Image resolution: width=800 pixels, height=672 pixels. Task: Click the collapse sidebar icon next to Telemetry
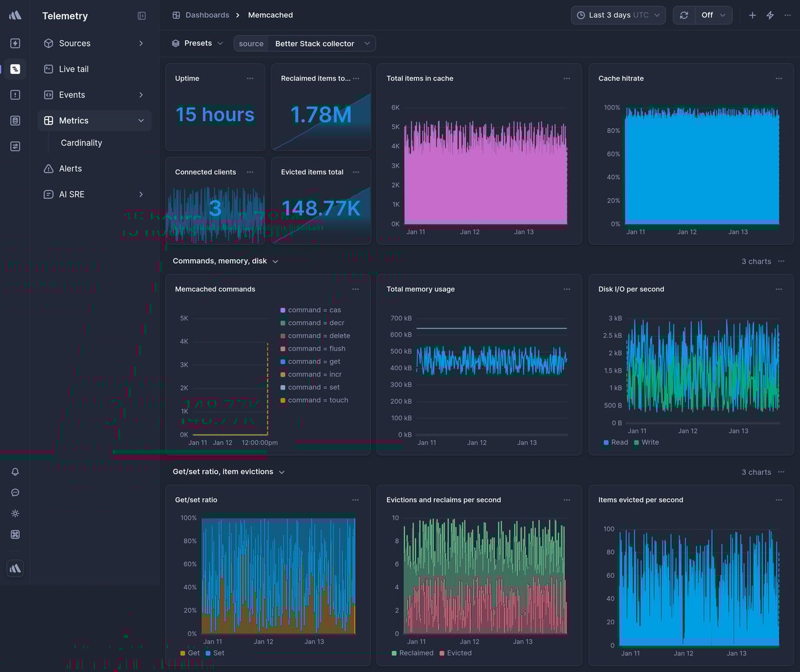point(142,16)
